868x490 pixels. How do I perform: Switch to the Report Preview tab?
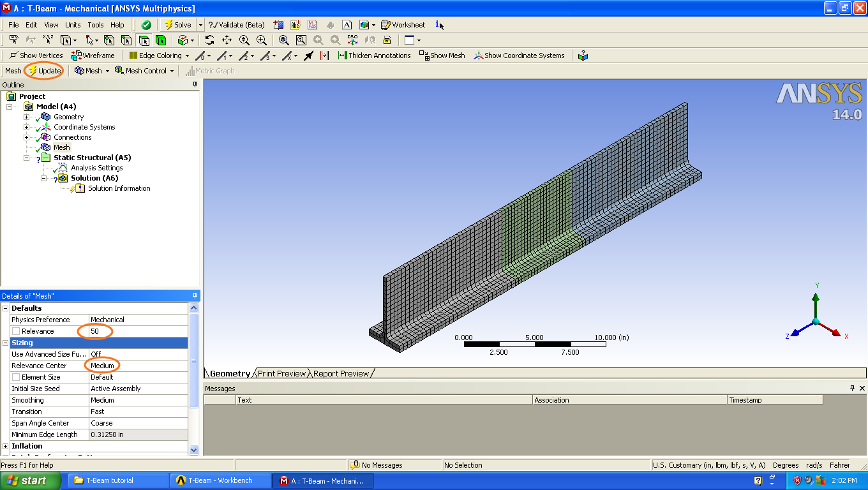pos(341,373)
